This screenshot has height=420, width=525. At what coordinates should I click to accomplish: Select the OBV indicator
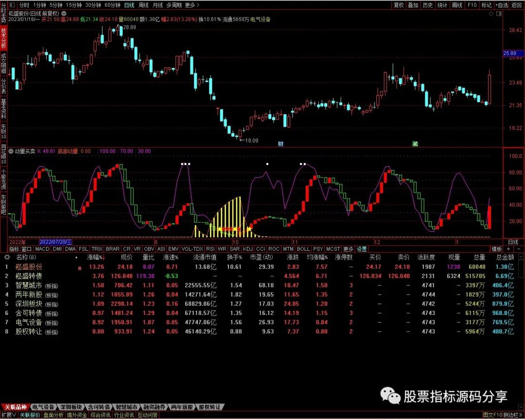click(x=149, y=249)
